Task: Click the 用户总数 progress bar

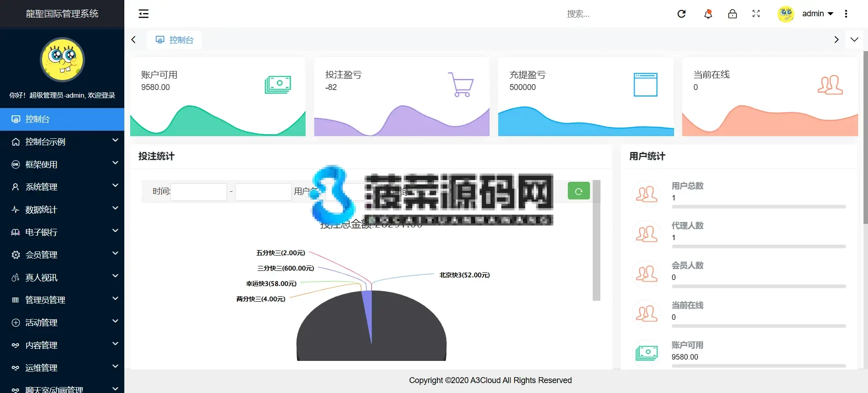Action: [759, 207]
